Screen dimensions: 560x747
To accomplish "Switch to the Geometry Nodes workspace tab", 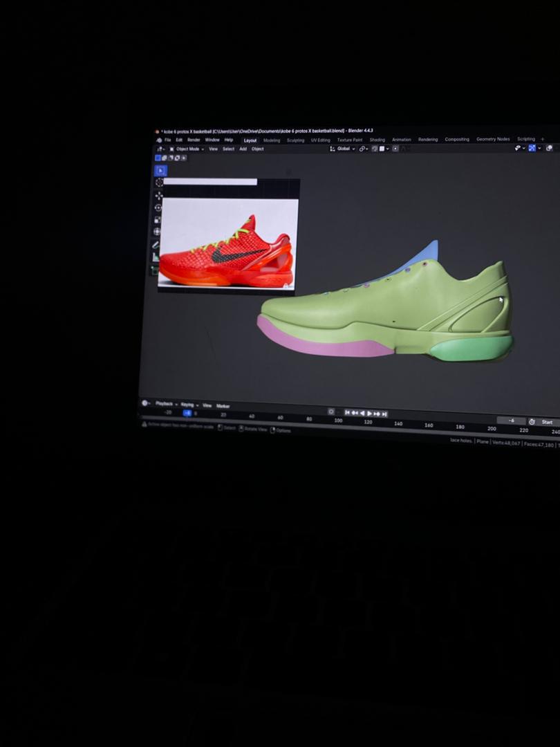I will [493, 139].
